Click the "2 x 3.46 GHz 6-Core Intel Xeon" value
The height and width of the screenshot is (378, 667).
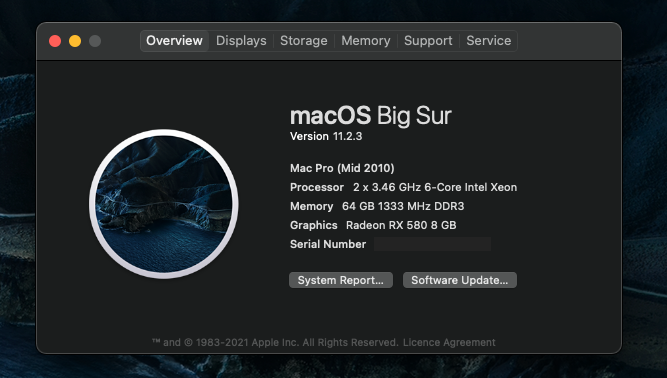tap(435, 188)
